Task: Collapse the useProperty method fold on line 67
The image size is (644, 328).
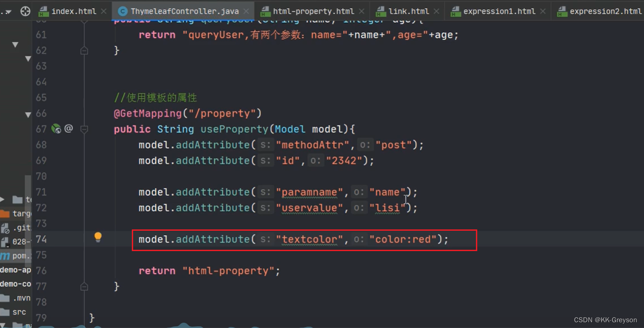Action: [84, 129]
